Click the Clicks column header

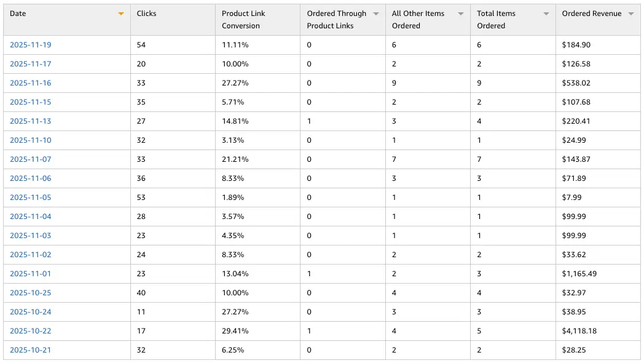coord(147,14)
